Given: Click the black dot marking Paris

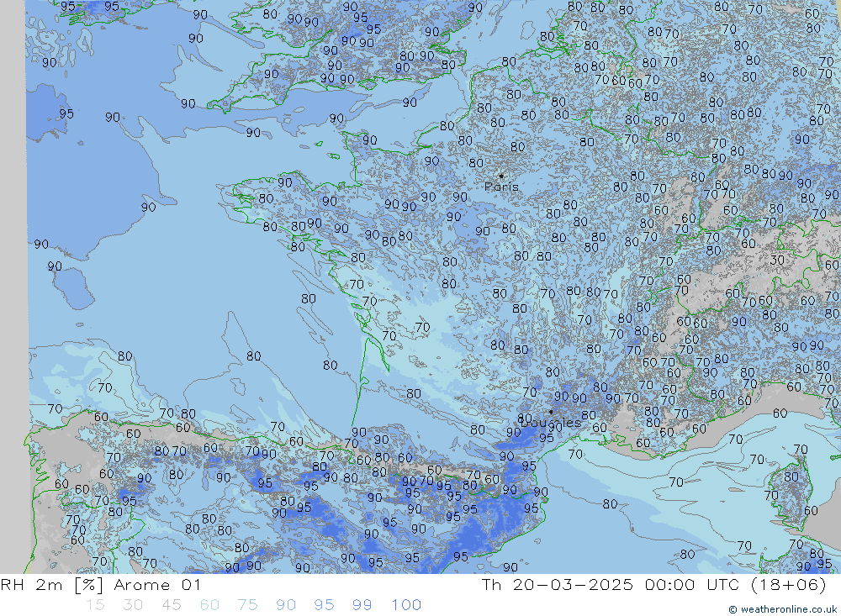Looking at the screenshot, I should (x=501, y=176).
